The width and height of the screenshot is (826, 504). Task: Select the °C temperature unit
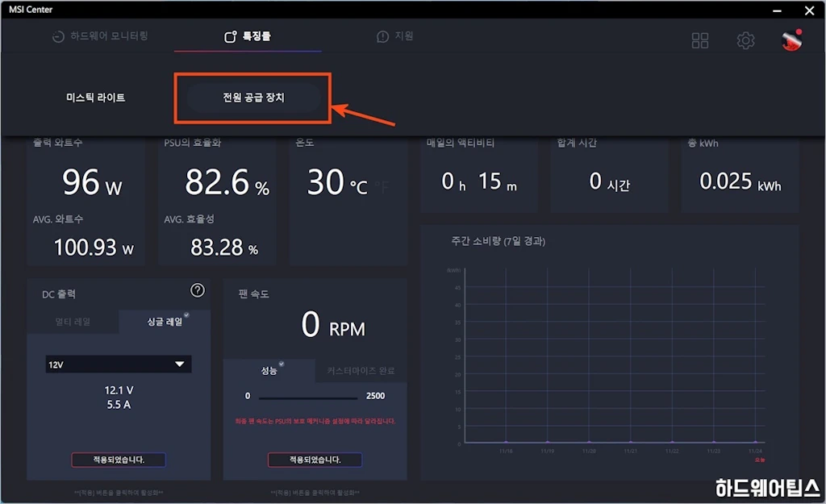(359, 186)
